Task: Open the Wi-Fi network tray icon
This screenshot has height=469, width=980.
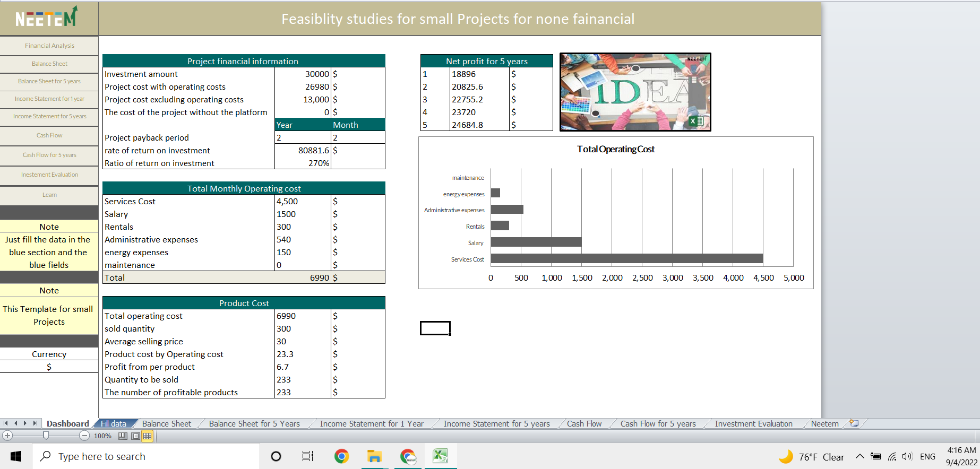Action: pyautogui.click(x=892, y=457)
